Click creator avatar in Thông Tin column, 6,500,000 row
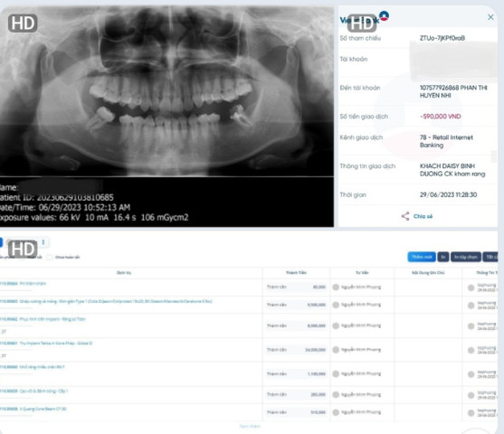The height and width of the screenshot is (434, 504). (471, 306)
